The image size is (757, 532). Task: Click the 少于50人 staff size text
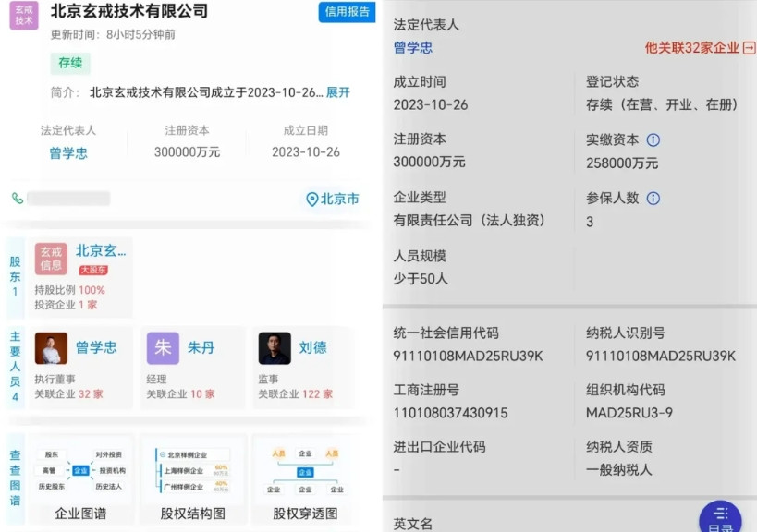pos(421,279)
